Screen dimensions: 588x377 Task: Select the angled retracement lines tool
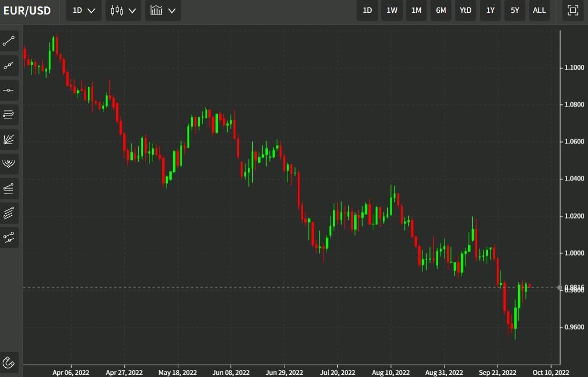pos(9,188)
